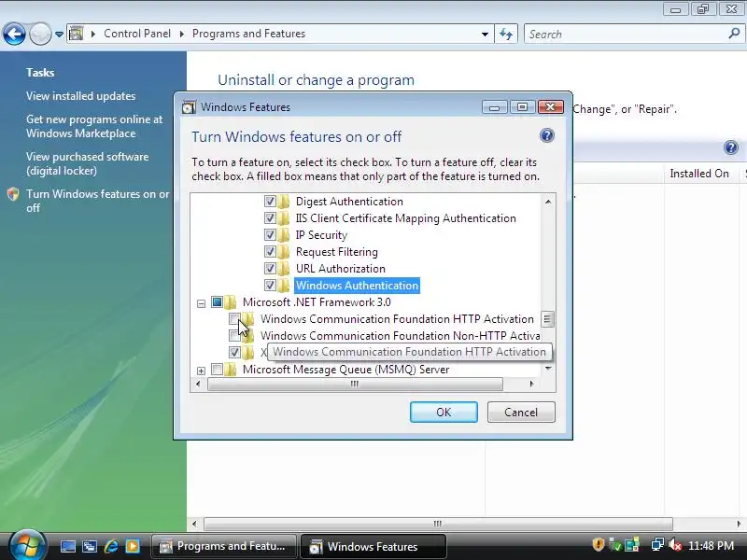
Task: Click into the Search field
Action: [x=627, y=35]
